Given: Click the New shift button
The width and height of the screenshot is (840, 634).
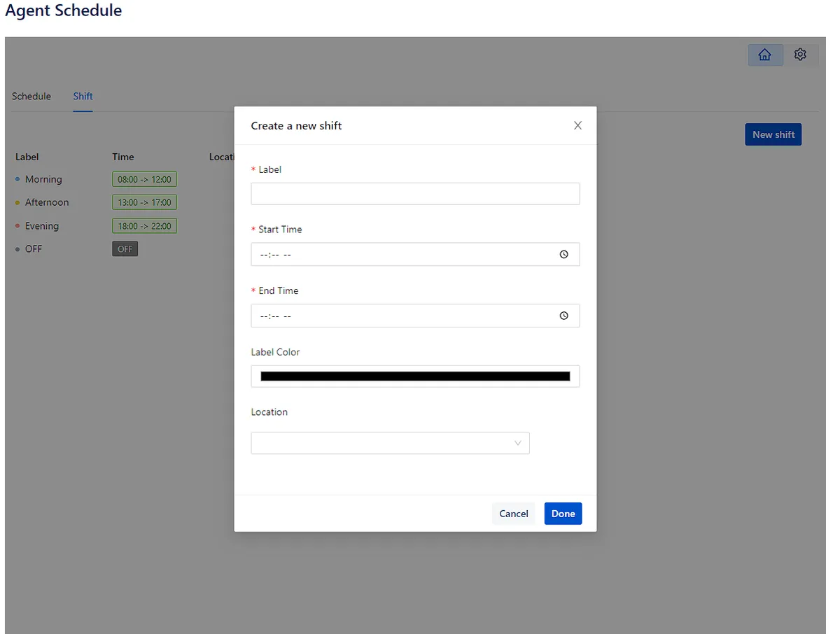Looking at the screenshot, I should click(773, 134).
